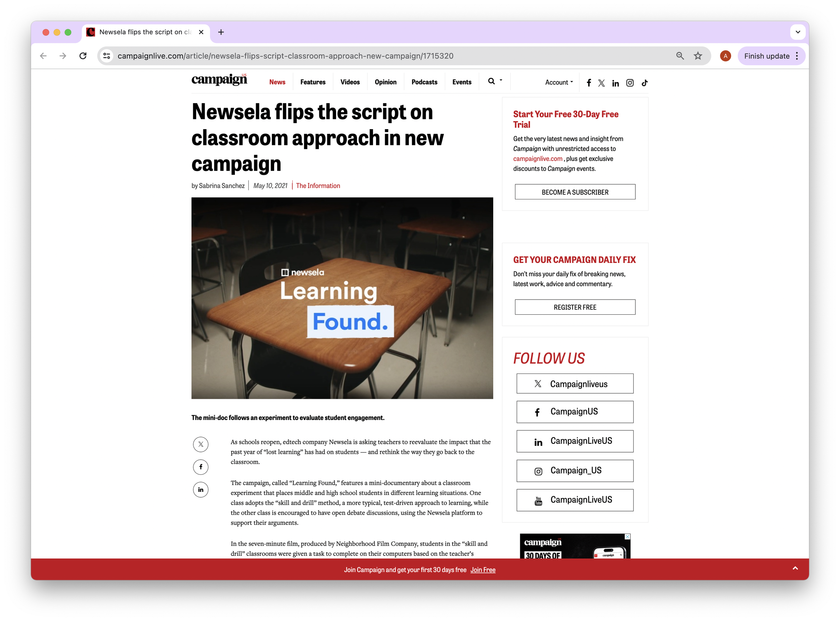Close the Campaign ad with X icon

(x=627, y=537)
